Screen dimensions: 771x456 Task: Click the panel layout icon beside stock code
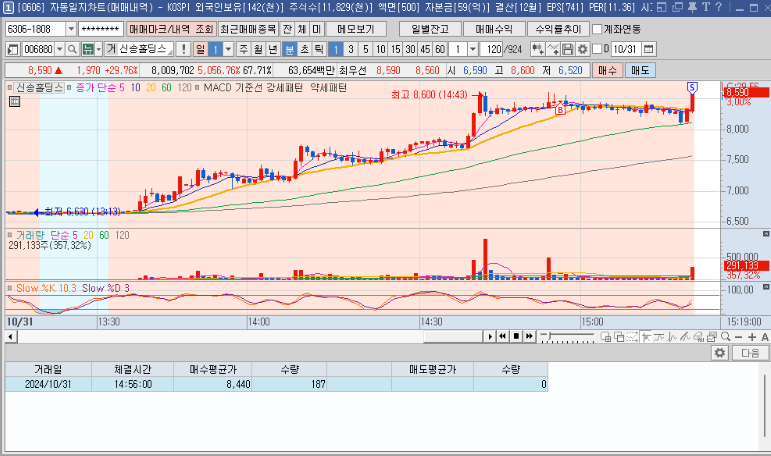(x=13, y=49)
